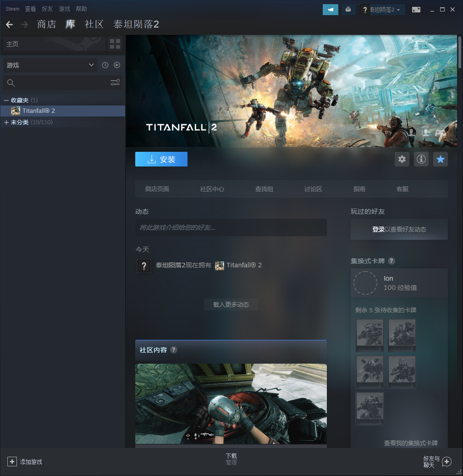Open game settings gear icon
This screenshot has width=463, height=476.
coord(402,159)
